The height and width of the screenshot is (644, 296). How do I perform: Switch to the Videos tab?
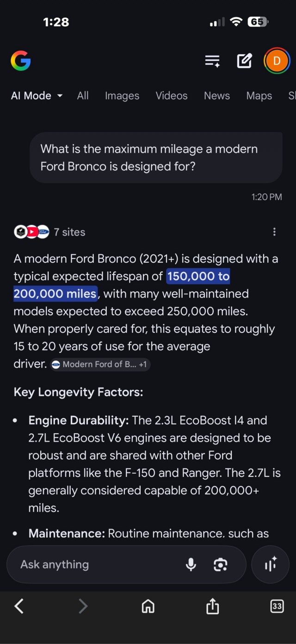tap(172, 96)
